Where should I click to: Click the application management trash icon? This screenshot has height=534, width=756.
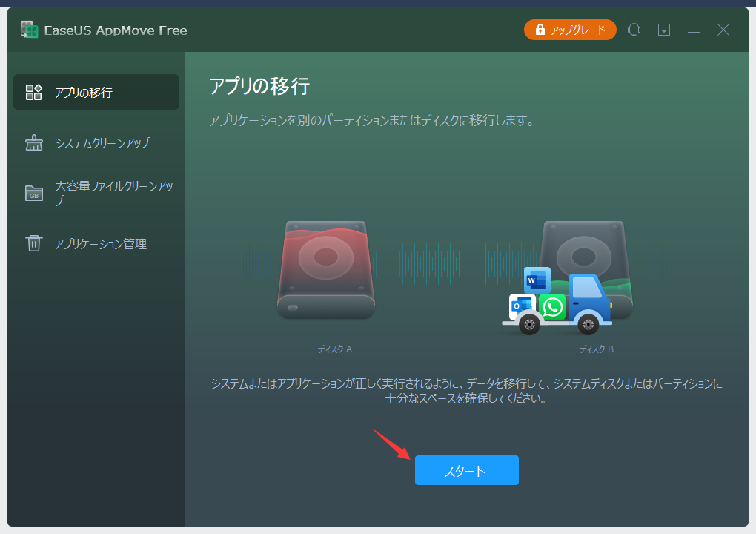click(x=34, y=243)
